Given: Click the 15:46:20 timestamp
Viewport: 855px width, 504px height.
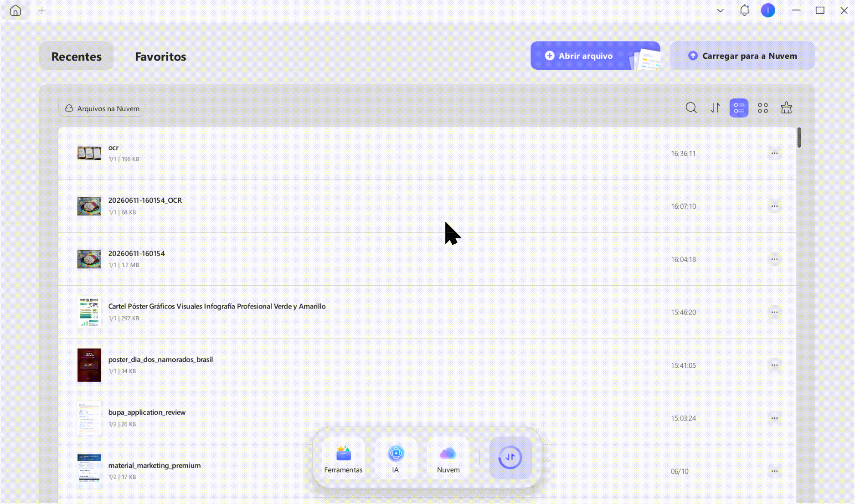Looking at the screenshot, I should (683, 313).
